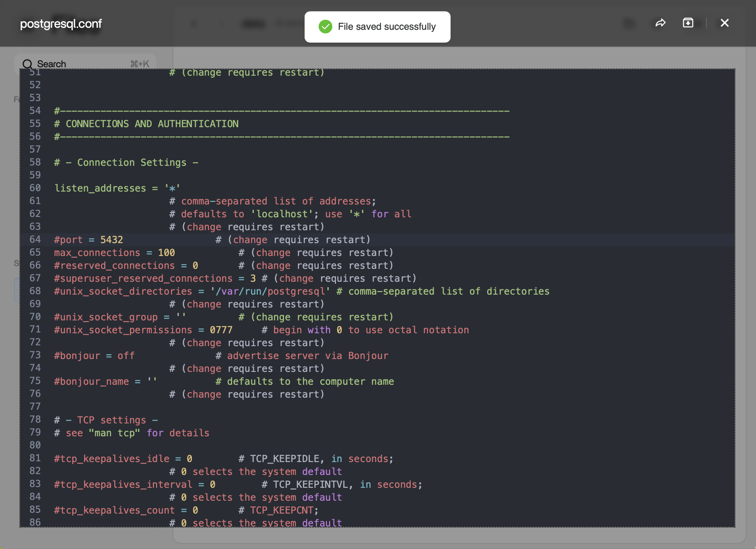Click line number 78 in gutter
The width and height of the screenshot is (756, 549).
click(35, 420)
